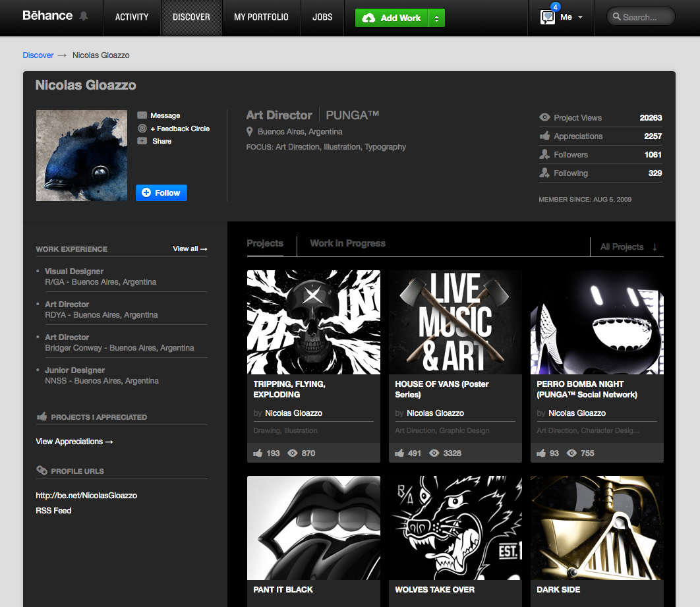The height and width of the screenshot is (607, 700).
Task: Click the Add Work cloud upload icon
Action: [x=368, y=18]
